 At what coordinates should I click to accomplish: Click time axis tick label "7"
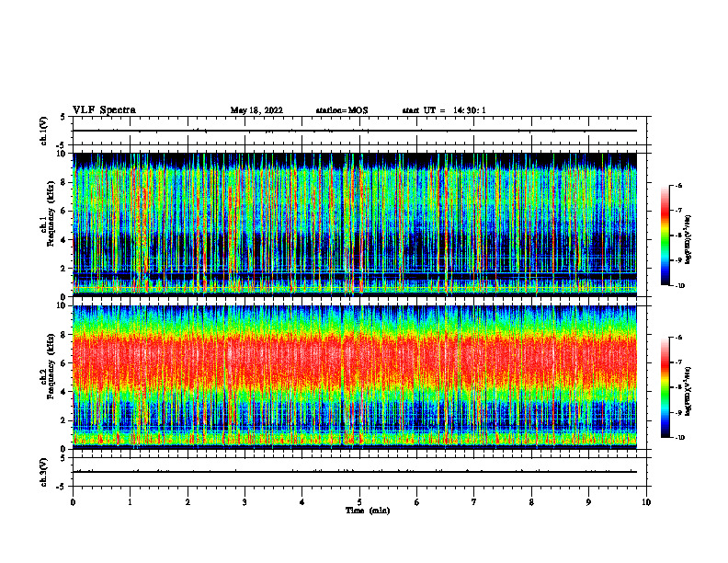point(474,502)
